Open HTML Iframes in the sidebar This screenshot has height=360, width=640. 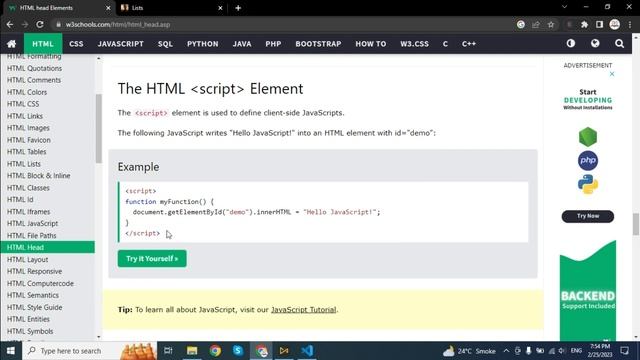coord(29,212)
